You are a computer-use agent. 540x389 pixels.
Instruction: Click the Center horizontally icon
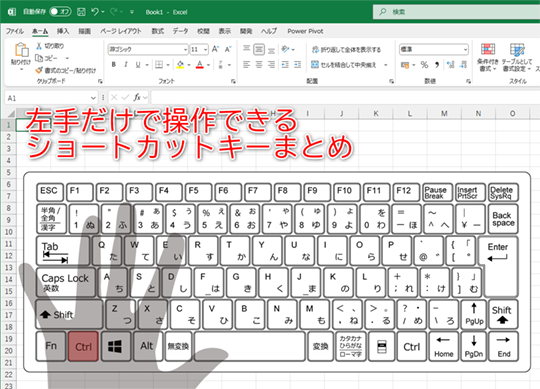point(259,64)
